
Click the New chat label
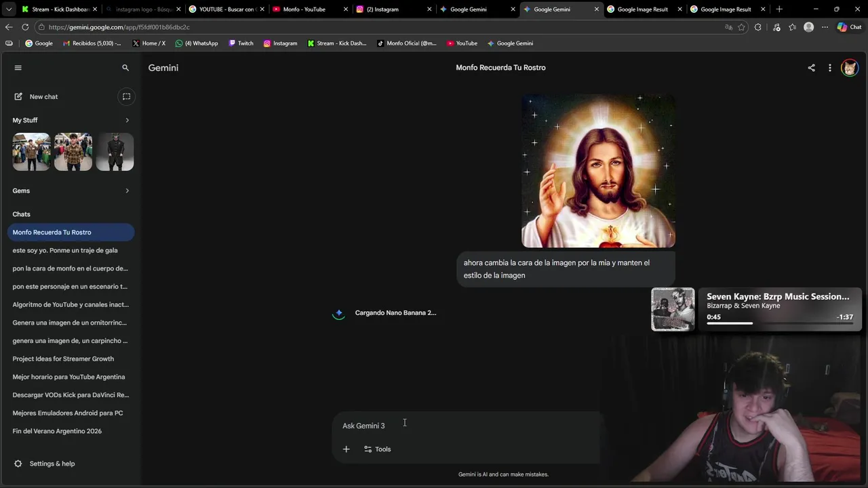click(43, 97)
